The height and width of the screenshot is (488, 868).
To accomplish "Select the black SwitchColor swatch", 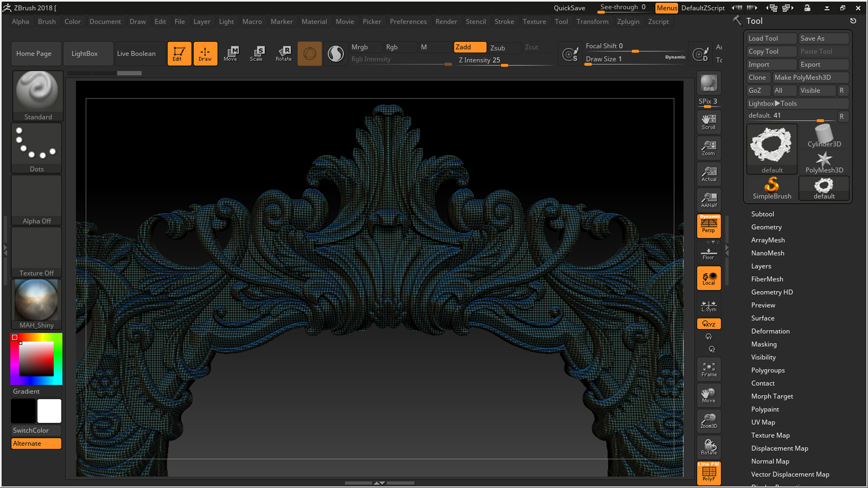I will (23, 411).
